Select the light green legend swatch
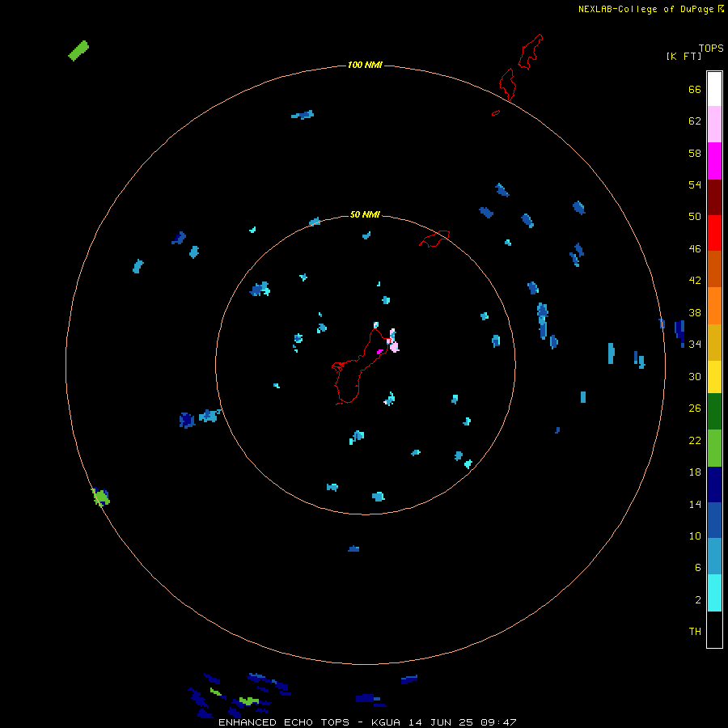728x728 pixels. [714, 448]
